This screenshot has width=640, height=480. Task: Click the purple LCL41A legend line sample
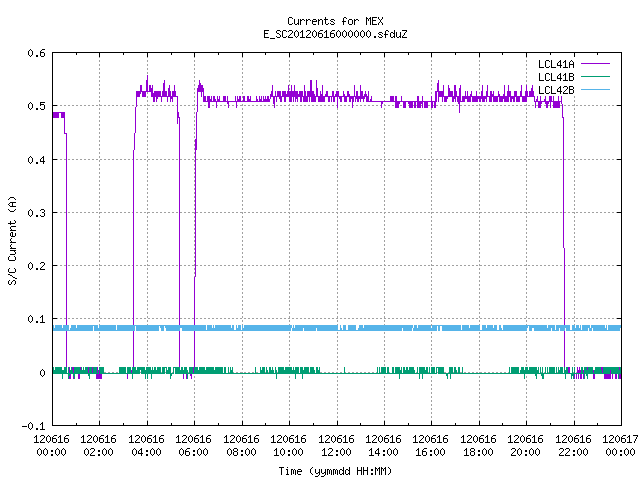[x=595, y=64]
